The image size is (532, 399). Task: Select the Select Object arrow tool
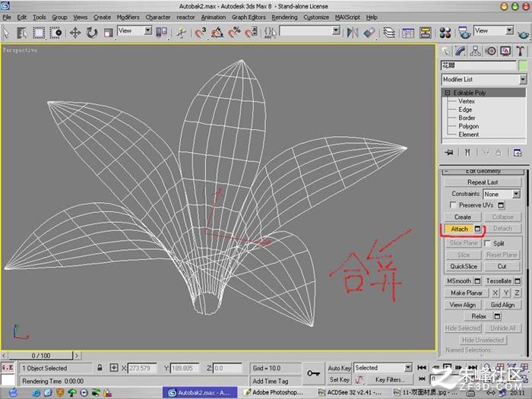click(x=6, y=33)
